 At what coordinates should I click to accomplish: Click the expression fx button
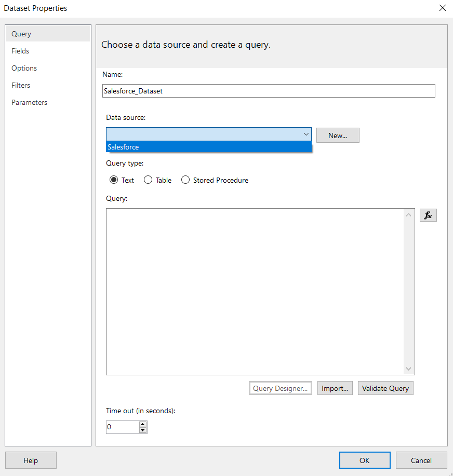point(428,215)
